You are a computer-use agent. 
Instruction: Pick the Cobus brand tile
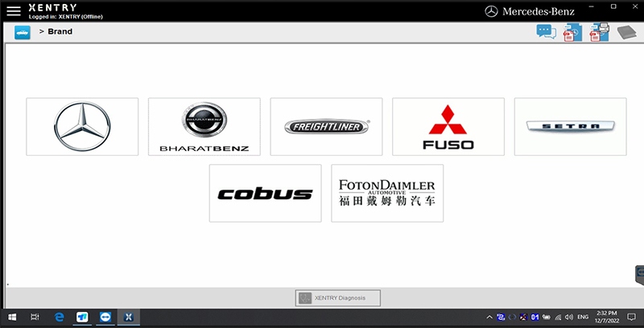[x=266, y=193]
